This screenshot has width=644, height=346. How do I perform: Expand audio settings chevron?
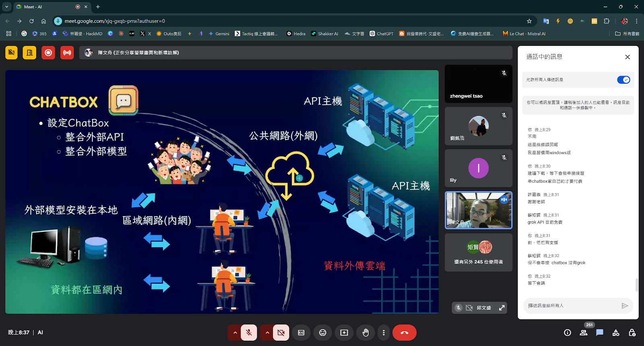tap(235, 333)
